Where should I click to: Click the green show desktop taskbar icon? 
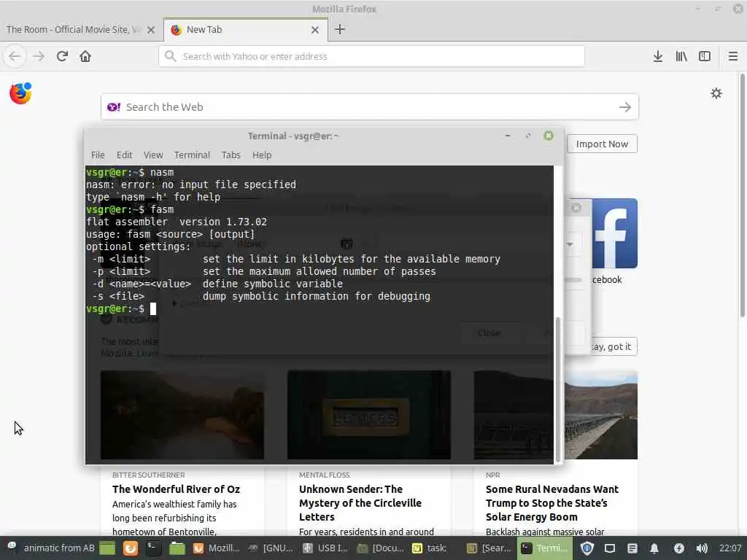(107, 548)
